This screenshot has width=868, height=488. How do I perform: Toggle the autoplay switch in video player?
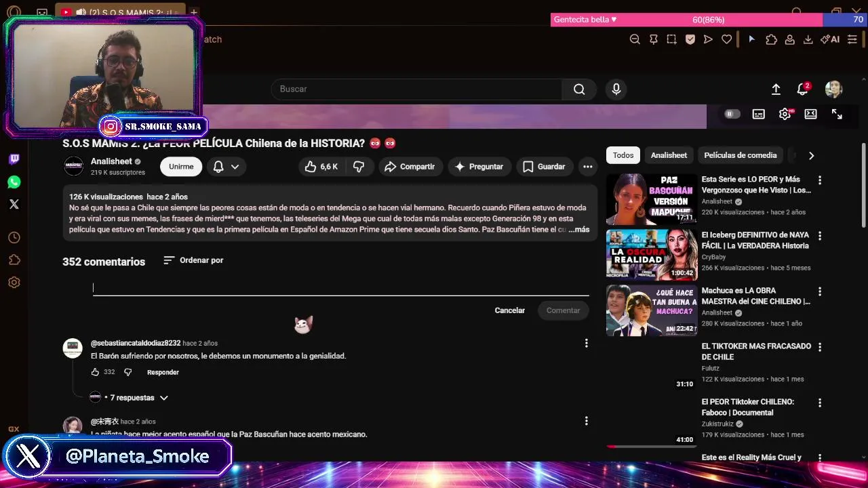pyautogui.click(x=731, y=115)
